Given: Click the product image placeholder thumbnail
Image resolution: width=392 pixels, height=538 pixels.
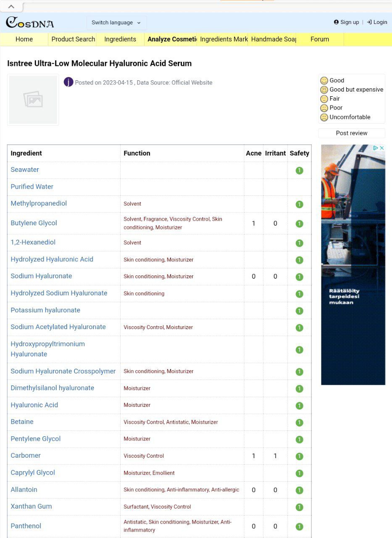Looking at the screenshot, I should coord(33,100).
